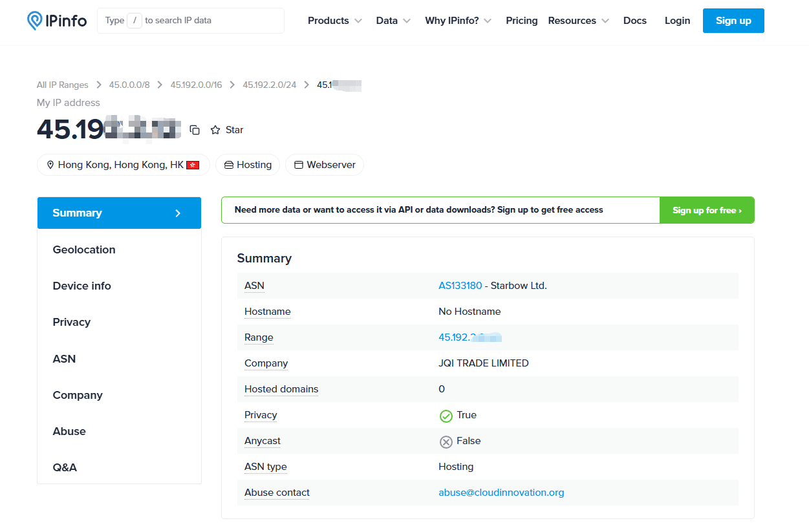Expand the Data dropdown menu
Viewport: 809px width, 532px height.
coord(393,21)
